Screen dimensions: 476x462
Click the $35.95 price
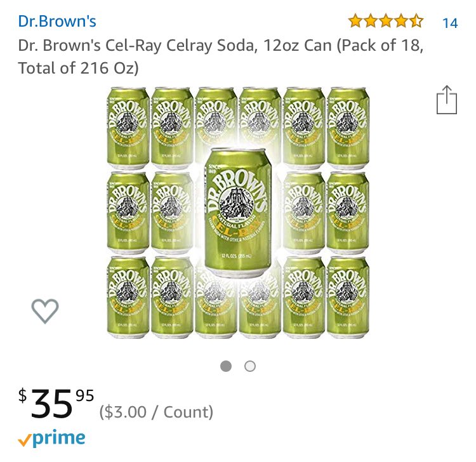(x=56, y=404)
